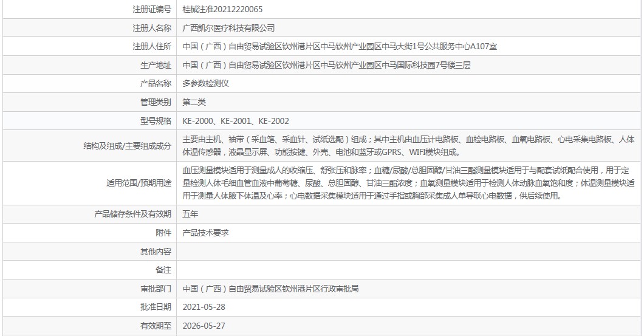Click the 适用范围/预期用途 label
644x336 pixels.
[139, 183]
